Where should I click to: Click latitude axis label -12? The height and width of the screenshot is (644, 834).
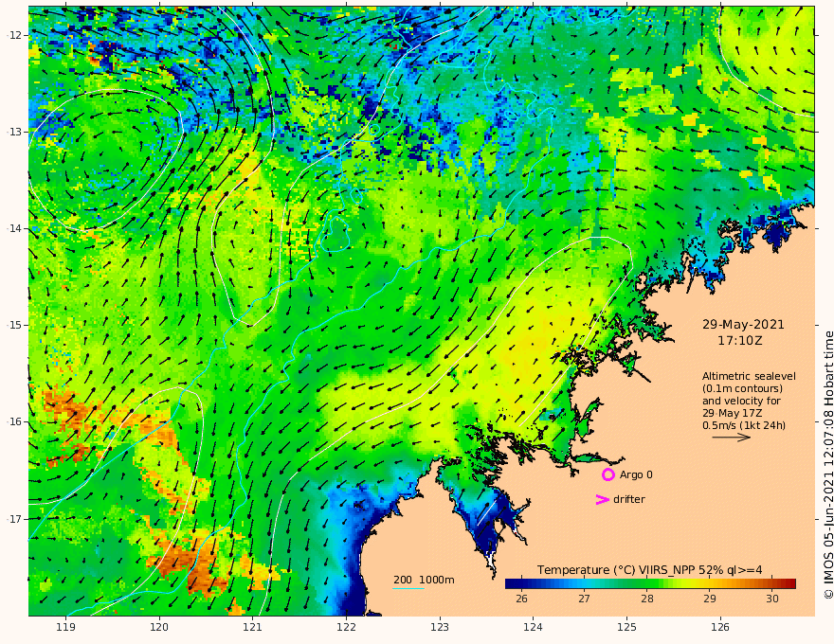15,35
